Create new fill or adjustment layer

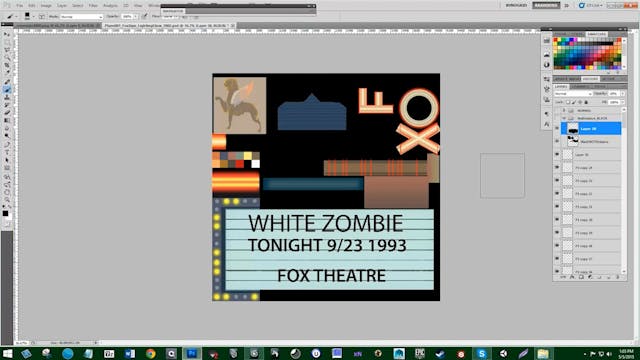pyautogui.click(x=590, y=277)
